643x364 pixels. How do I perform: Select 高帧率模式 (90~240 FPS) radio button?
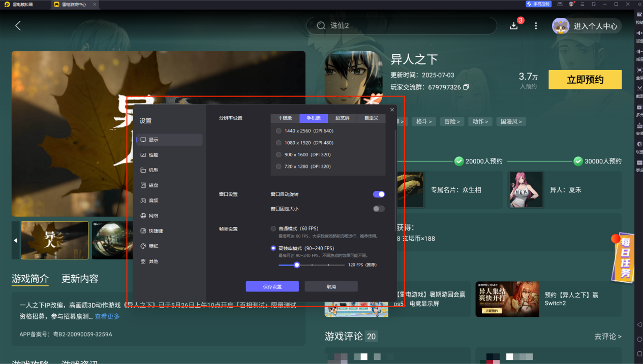coord(273,248)
